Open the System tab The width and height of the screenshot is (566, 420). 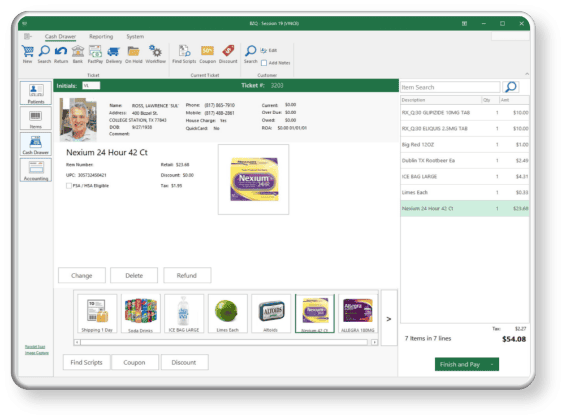135,36
